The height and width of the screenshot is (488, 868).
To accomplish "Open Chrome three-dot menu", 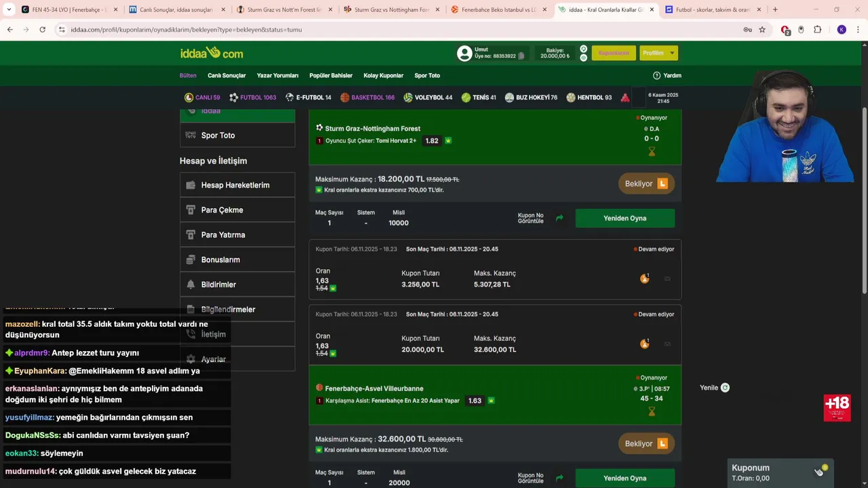I will 859,30.
